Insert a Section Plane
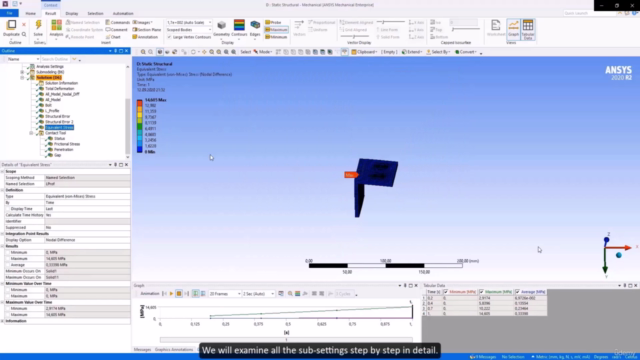The width and height of the screenshot is (640, 360). tap(147, 29)
